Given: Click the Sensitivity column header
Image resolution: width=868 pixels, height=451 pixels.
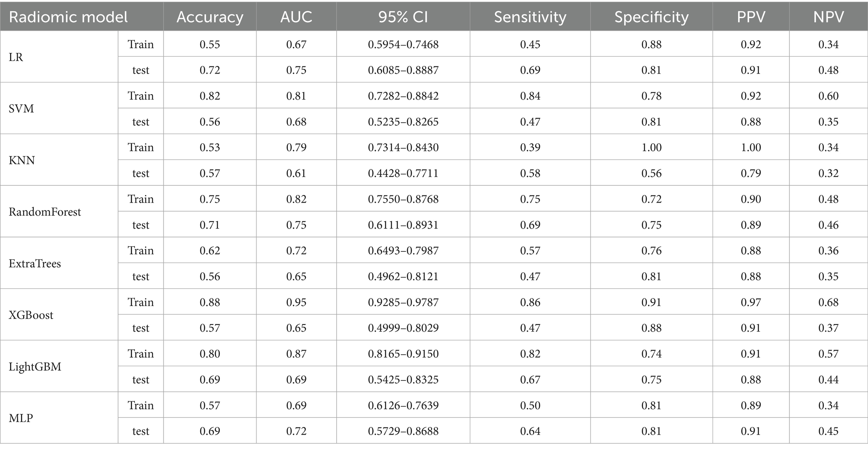Looking at the screenshot, I should pos(530,17).
